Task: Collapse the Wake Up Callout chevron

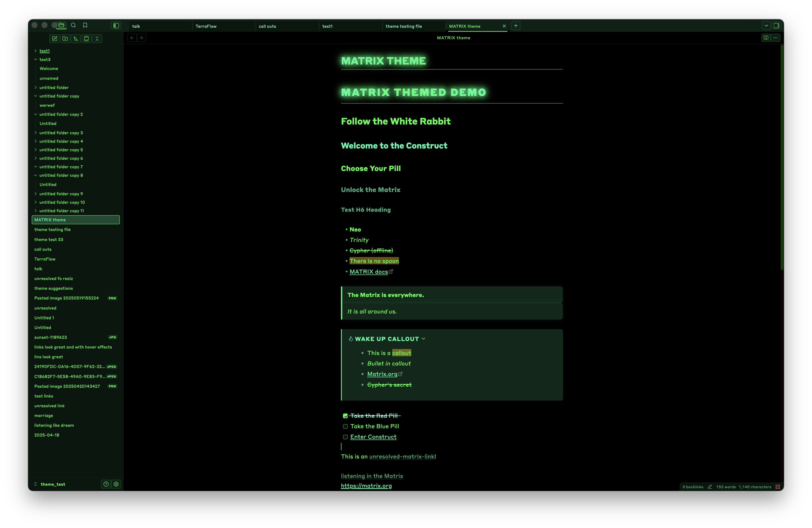Action: 423,339
